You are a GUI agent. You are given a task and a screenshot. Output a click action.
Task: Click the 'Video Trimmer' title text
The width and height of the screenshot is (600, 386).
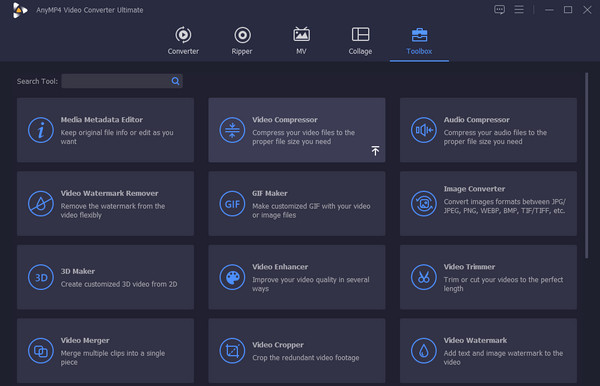[469, 267]
